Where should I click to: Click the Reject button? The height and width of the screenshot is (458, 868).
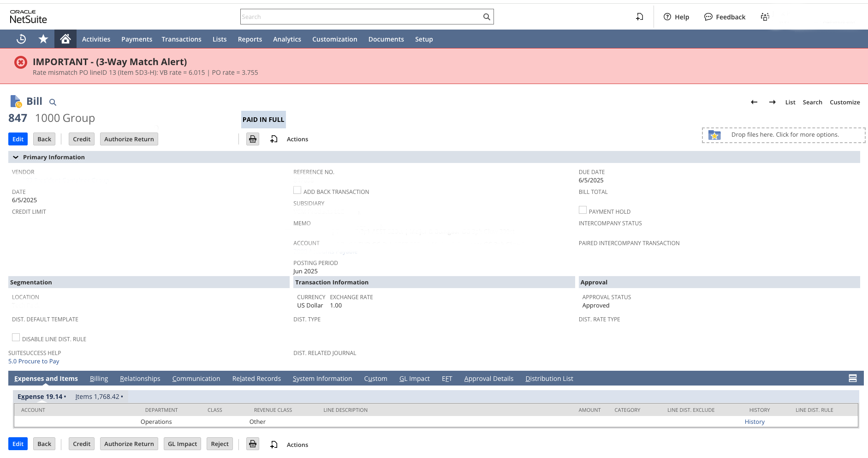click(x=220, y=444)
